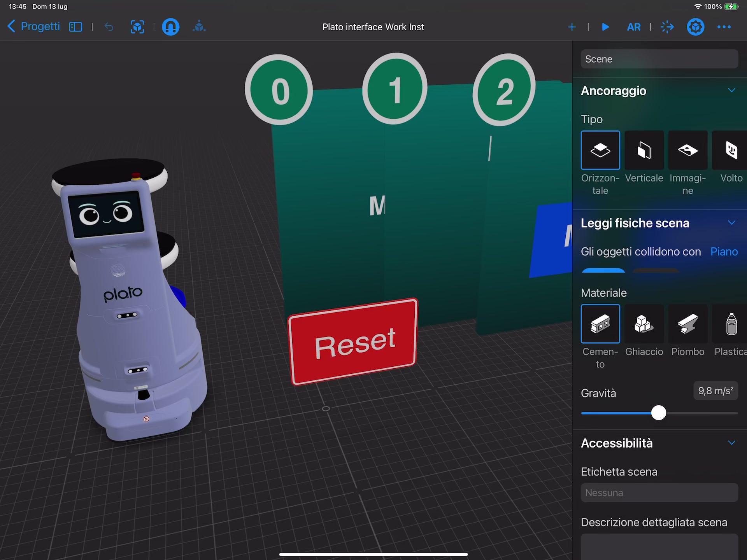This screenshot has height=560, width=747.
Task: Open the behaviors arrow-dots icon
Action: (x=667, y=27)
